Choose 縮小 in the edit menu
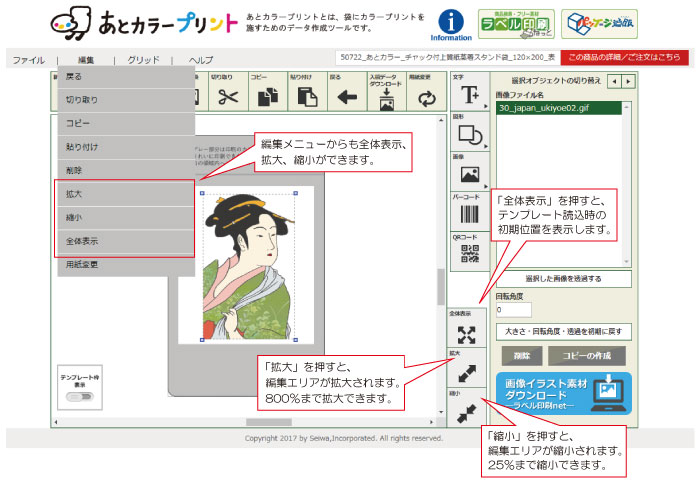Viewport: 700px width, 480px height. coord(126,218)
